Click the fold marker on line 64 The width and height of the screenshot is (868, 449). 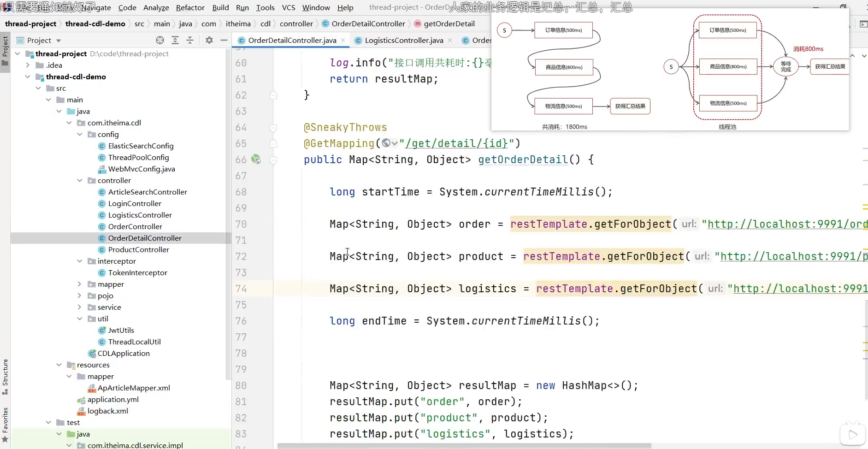point(273,128)
